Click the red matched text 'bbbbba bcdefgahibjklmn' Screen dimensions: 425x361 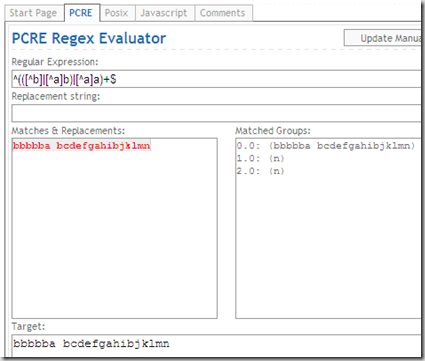(x=82, y=146)
